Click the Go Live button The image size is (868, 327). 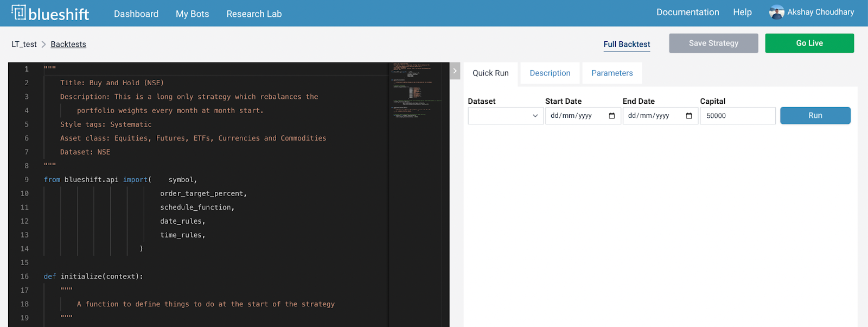tap(809, 43)
